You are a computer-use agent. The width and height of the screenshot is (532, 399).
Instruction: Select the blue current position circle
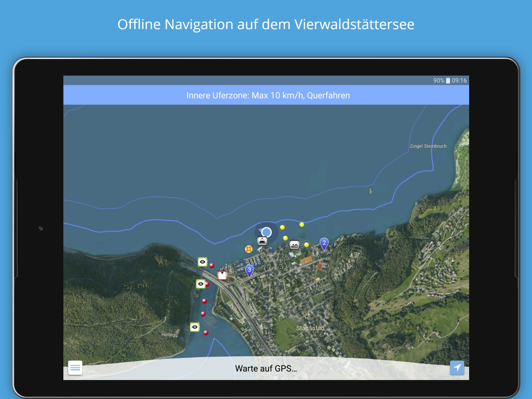266,232
